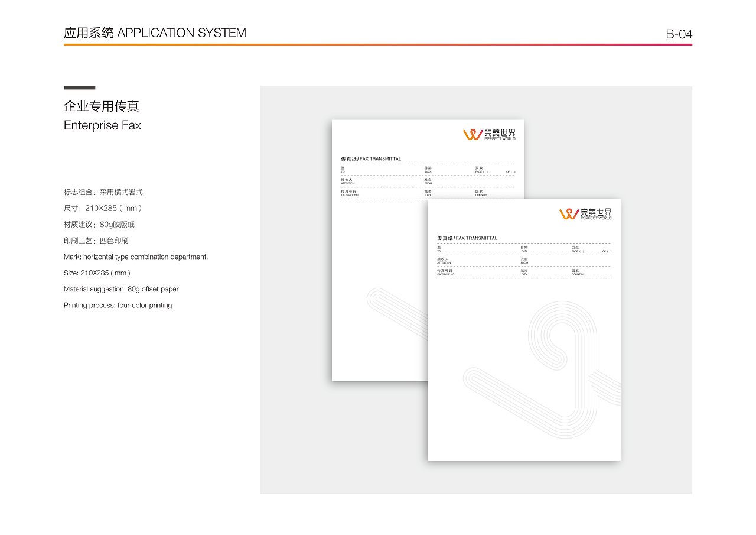The width and height of the screenshot is (756, 535).
Task: Click 传真纸/FAX TRANSMITTAL on the back sheet
Action: (x=371, y=159)
